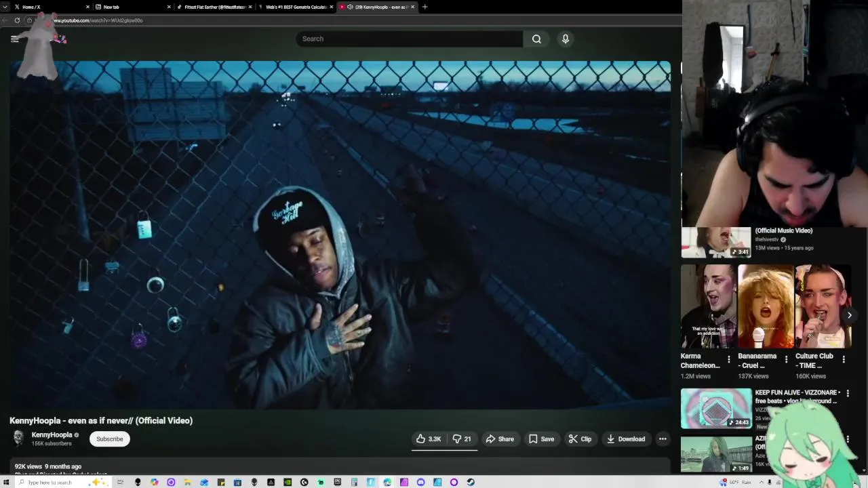This screenshot has height=488, width=868.
Task: Open Epic Games Launcher from taskbar
Action: tap(337, 482)
